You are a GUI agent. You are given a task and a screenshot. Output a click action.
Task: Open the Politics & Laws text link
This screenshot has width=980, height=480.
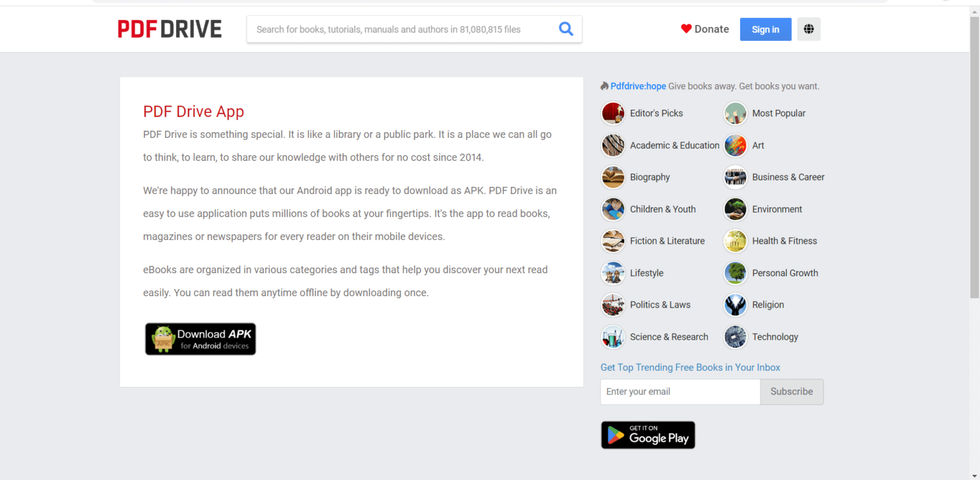click(660, 305)
